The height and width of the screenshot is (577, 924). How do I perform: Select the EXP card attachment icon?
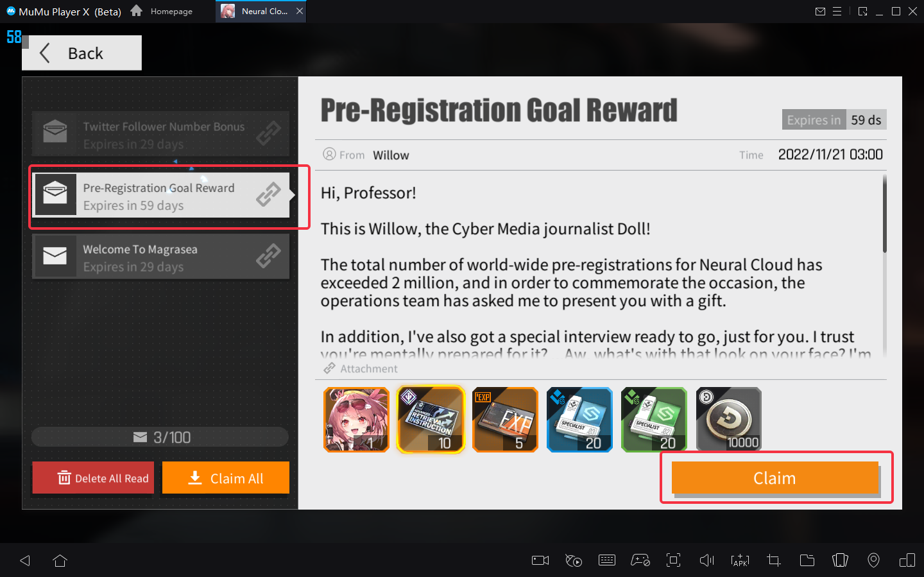pos(505,420)
